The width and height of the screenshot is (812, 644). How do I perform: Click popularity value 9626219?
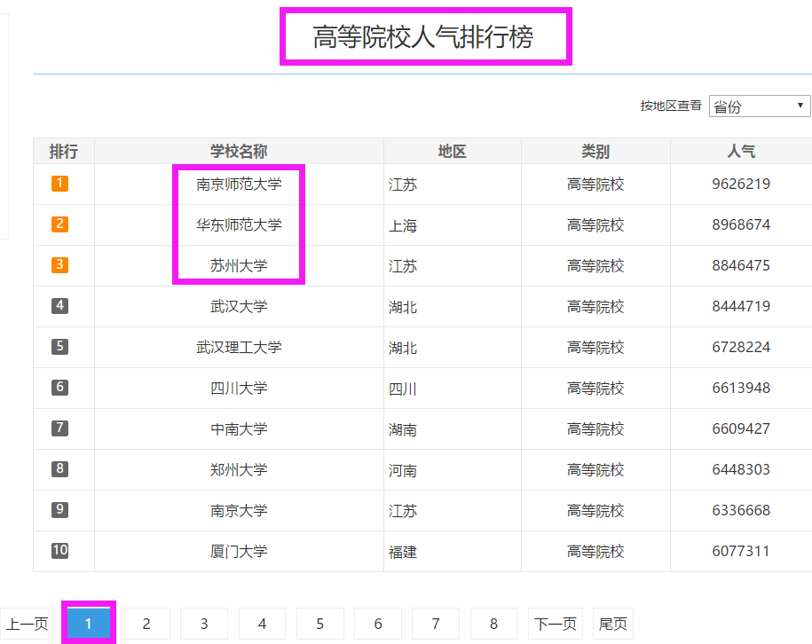coord(741,184)
